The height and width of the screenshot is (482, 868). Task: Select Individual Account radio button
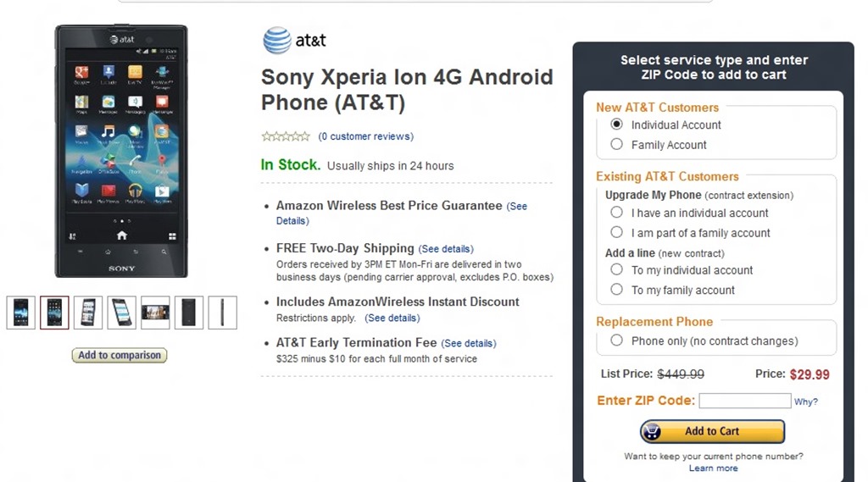tap(617, 125)
